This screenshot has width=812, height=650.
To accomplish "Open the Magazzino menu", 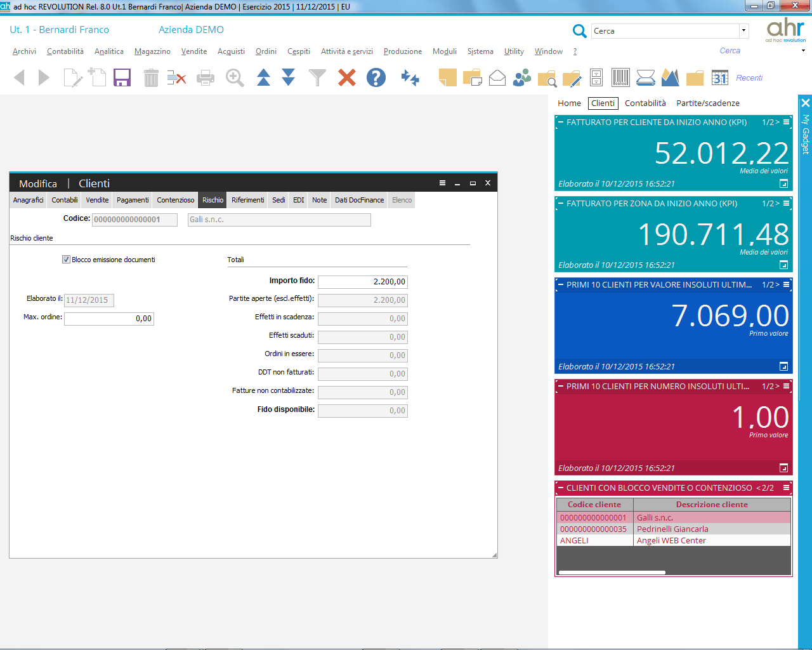I will click(x=152, y=51).
